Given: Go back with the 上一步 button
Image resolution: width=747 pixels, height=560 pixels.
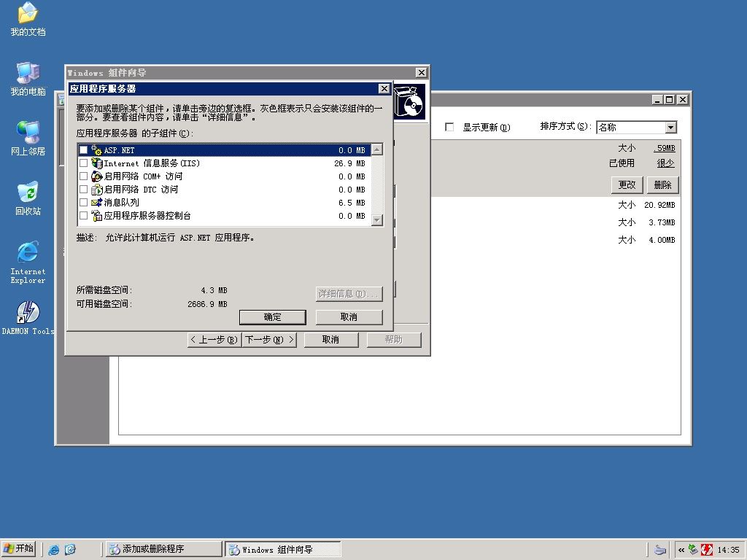Looking at the screenshot, I should click(x=214, y=340).
